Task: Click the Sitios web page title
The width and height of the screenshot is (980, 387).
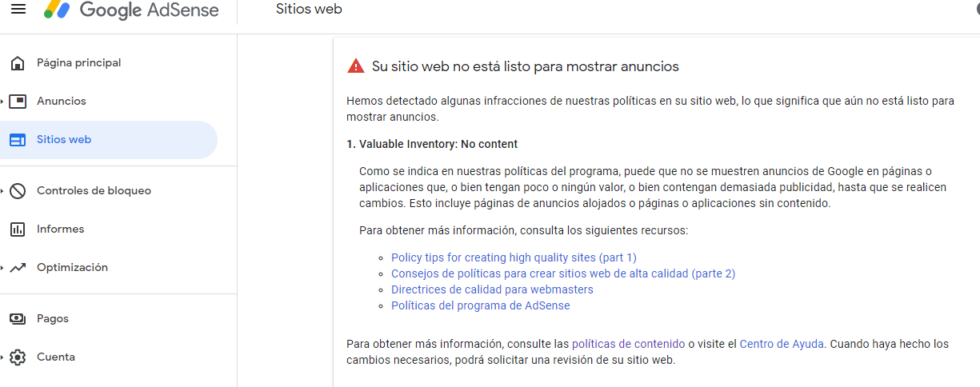Action: [309, 10]
